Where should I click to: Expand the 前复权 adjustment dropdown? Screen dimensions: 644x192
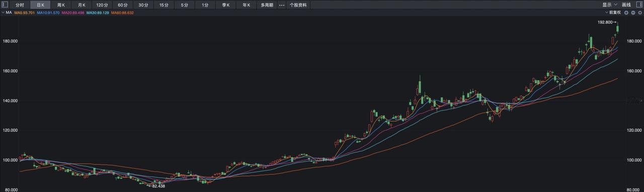pos(613,12)
